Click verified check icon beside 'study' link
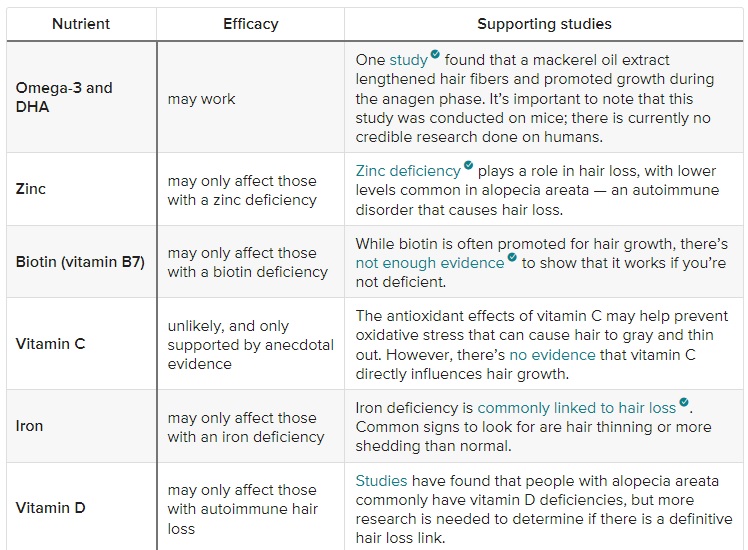This screenshot has height=550, width=748. coord(435,54)
